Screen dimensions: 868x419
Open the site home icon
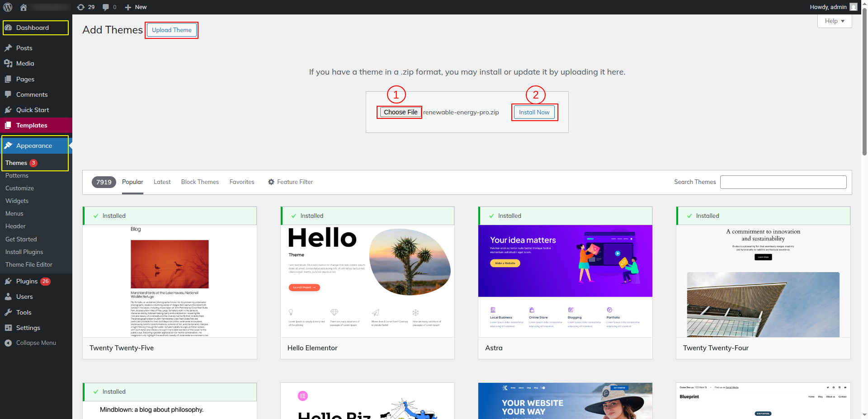click(24, 7)
